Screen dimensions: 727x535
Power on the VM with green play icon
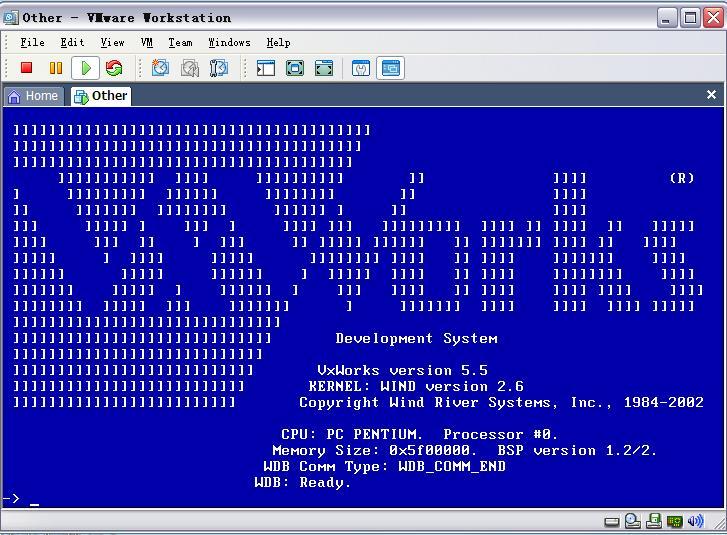point(85,68)
